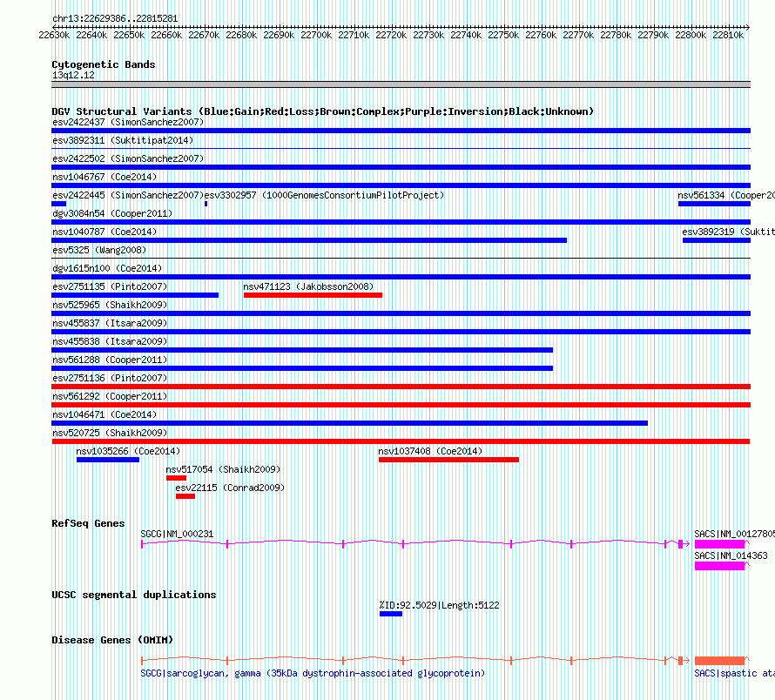Click the esv5325 (Wang2008) label
The width and height of the screenshot is (775, 700).
point(99,250)
